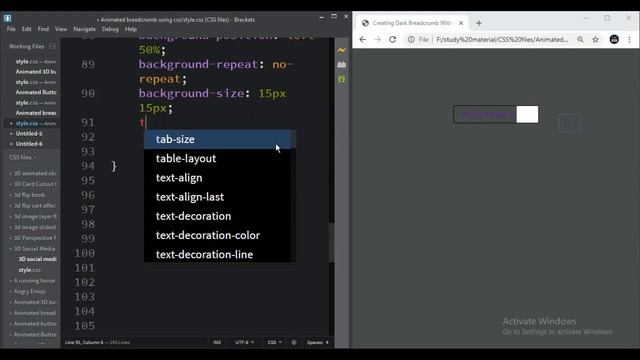The image size is (640, 360).
Task: Open Animated 3D working file entry
Action: click(x=36, y=72)
